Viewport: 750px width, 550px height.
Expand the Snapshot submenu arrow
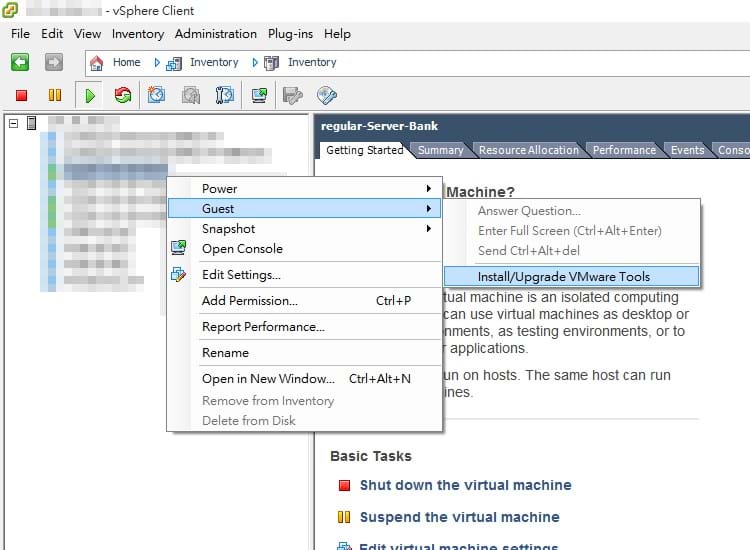click(x=429, y=229)
